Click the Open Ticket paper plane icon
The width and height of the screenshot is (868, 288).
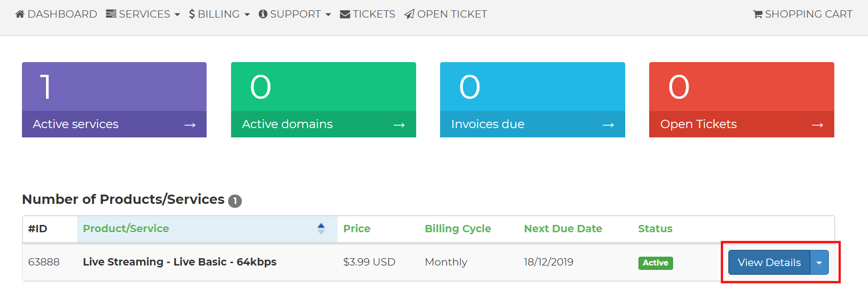pyautogui.click(x=409, y=14)
